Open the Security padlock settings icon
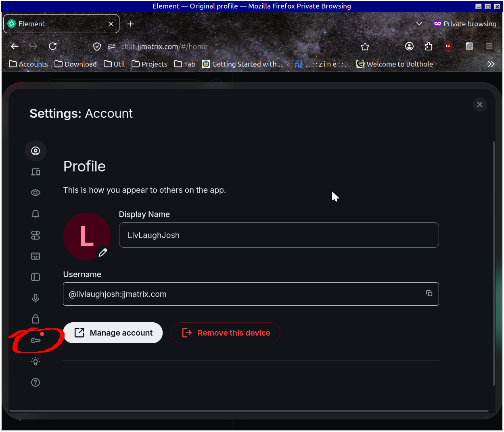Image resolution: width=504 pixels, height=432 pixels. pos(36,319)
